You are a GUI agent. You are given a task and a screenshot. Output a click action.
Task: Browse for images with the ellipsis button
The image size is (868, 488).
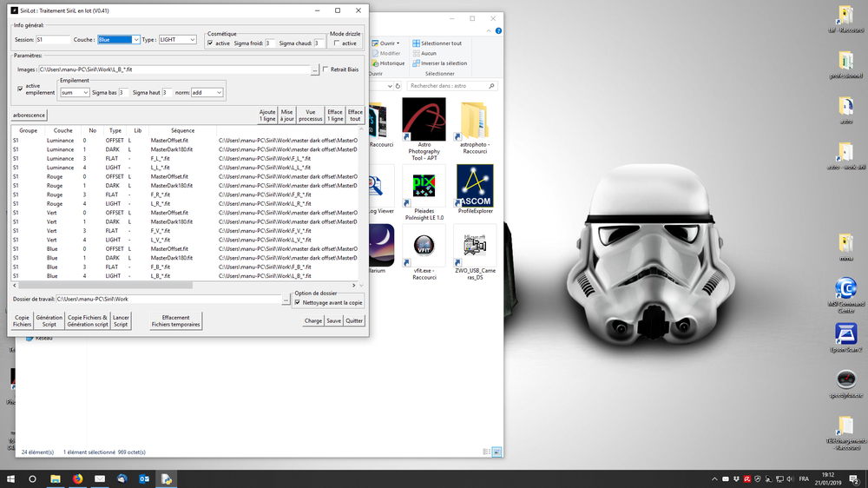(x=315, y=69)
